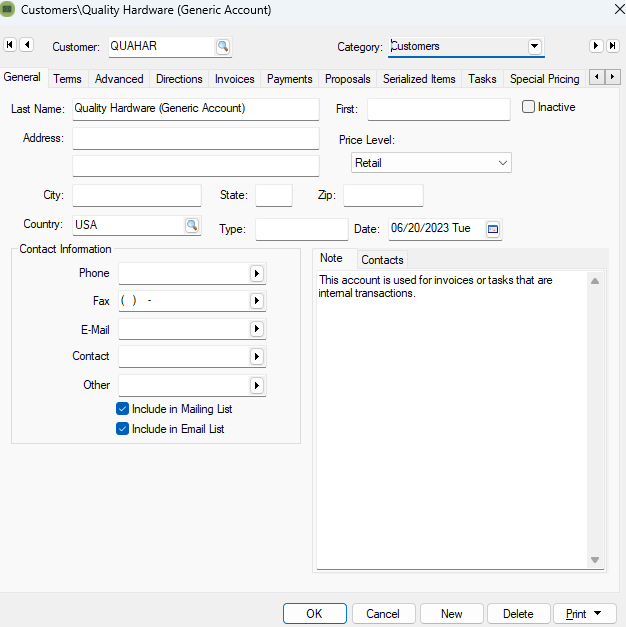The height and width of the screenshot is (627, 626).
Task: Open the Print button dropdown arrow
Action: [x=598, y=613]
